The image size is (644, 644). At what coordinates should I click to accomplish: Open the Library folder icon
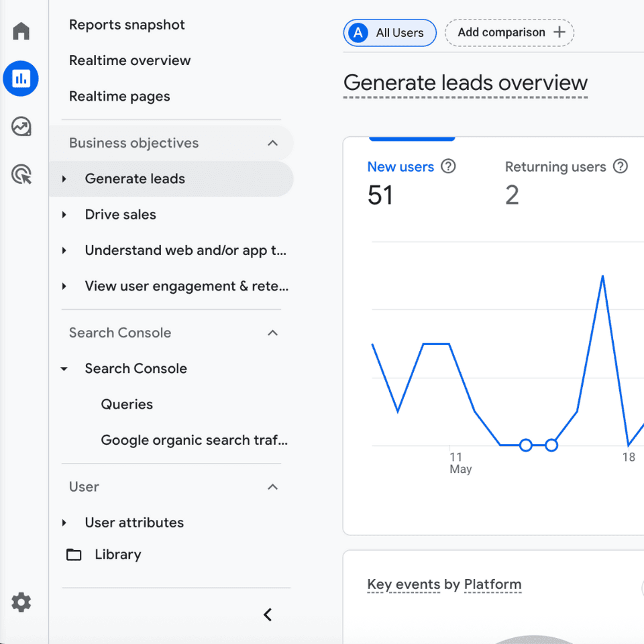click(74, 555)
